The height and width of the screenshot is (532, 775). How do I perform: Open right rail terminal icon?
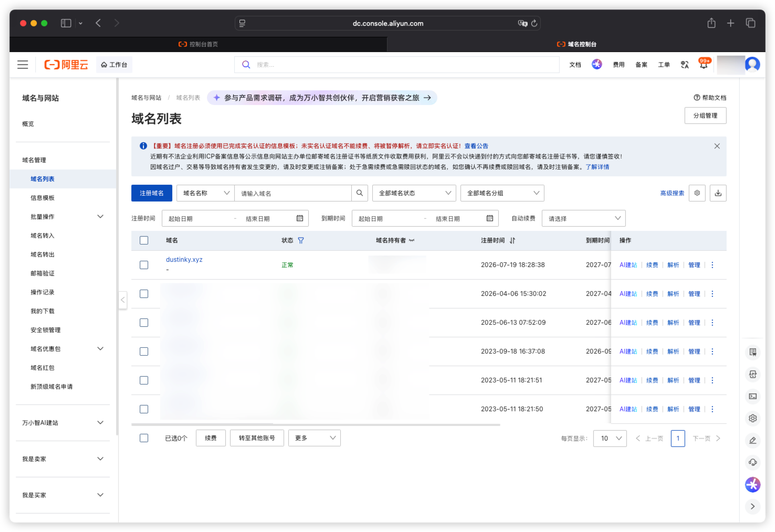point(752,396)
